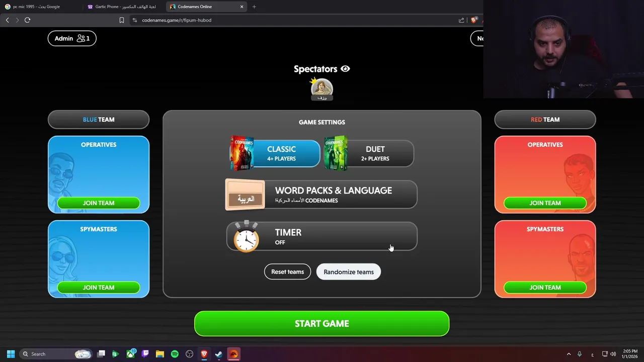The height and width of the screenshot is (362, 644).
Task: Click the address bar URL
Action: tap(177, 20)
